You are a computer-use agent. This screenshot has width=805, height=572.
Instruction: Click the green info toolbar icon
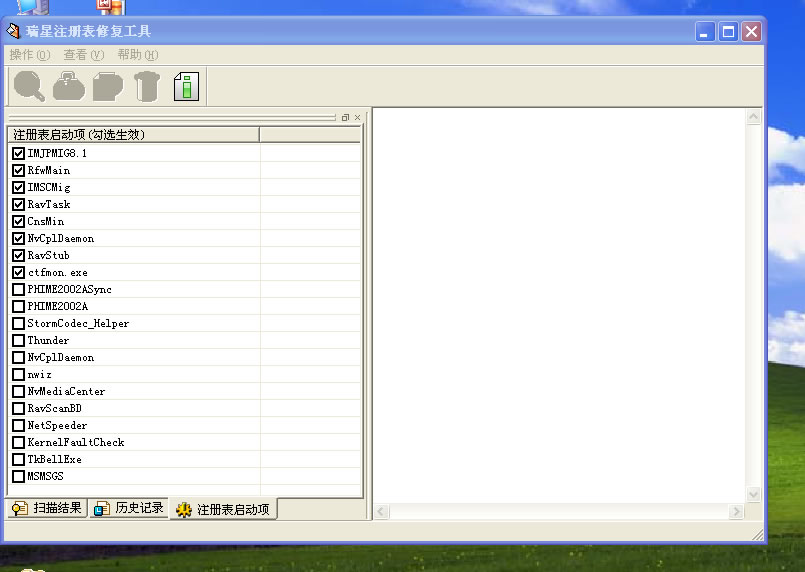pos(186,86)
